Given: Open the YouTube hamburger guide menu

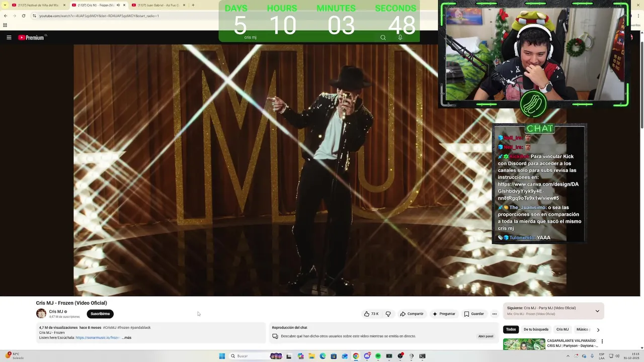Looking at the screenshot, I should 9,37.
